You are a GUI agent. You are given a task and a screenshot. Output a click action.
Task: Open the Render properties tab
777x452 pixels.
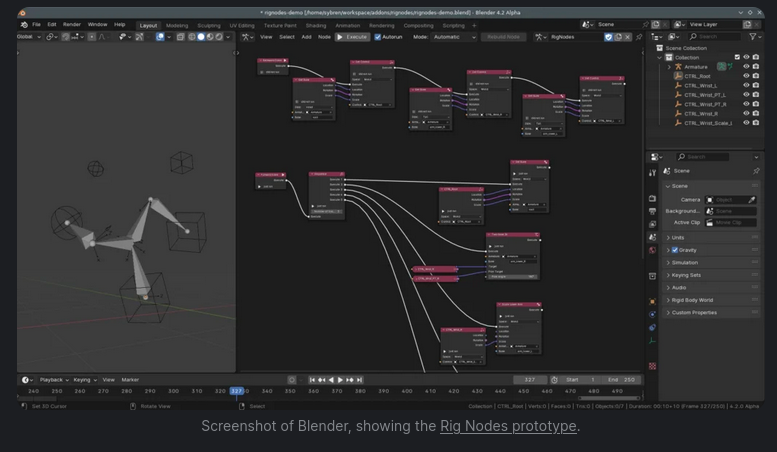click(652, 198)
